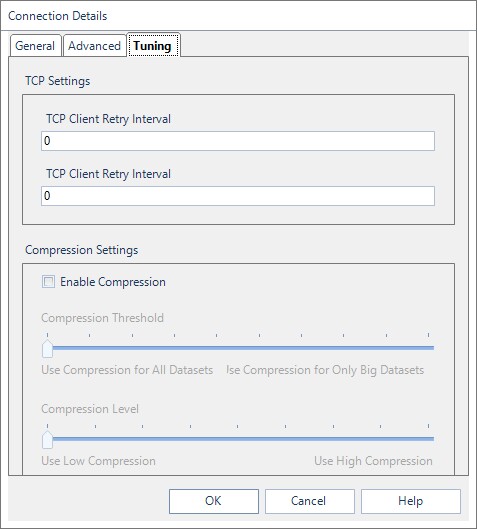This screenshot has width=477, height=529.
Task: Confirm settings with the OK button
Action: [x=214, y=501]
